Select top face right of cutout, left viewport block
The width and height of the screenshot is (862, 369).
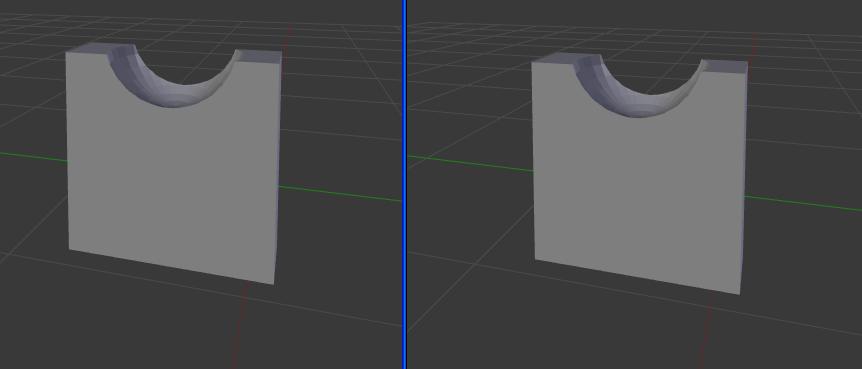[259, 57]
